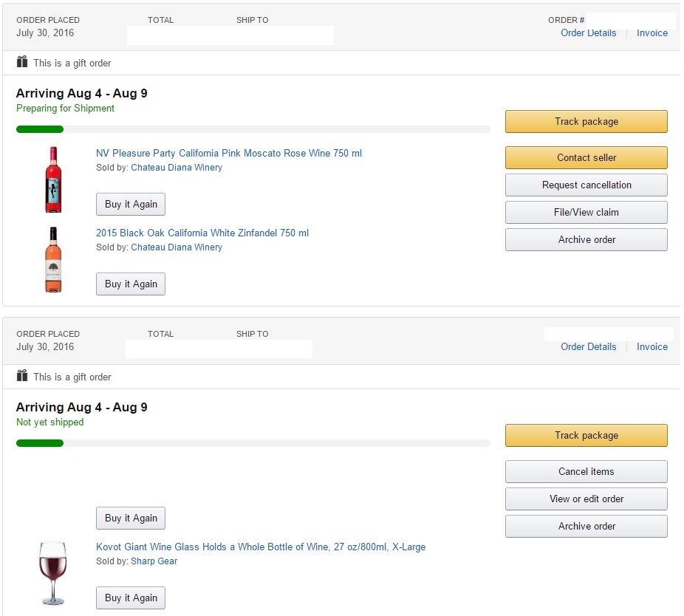This screenshot has height=616, width=684.
Task: Open NV Pleasure Party Pink Moscato link
Action: point(229,154)
